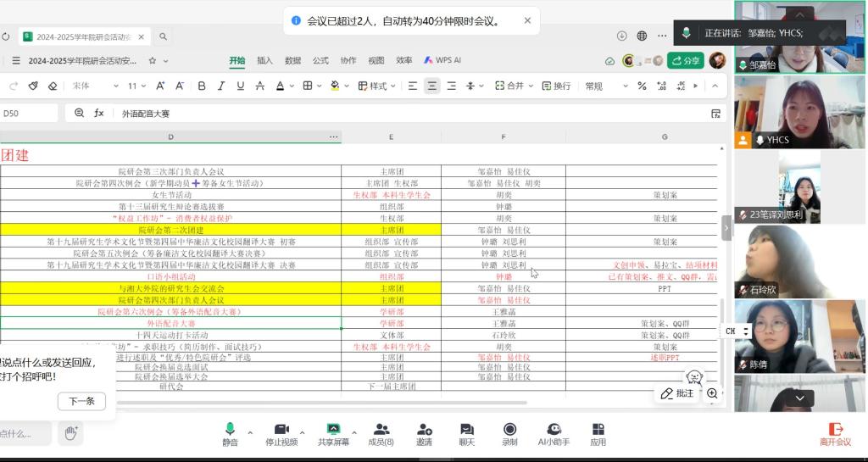Click the green 分享 share button
Viewport: 868px width, 462px height.
[686, 60]
